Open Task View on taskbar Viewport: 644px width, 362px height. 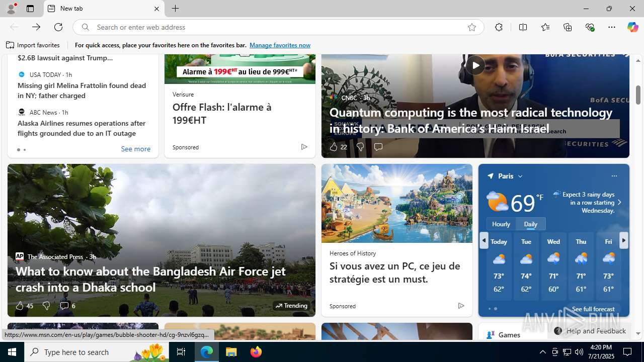coord(181,352)
